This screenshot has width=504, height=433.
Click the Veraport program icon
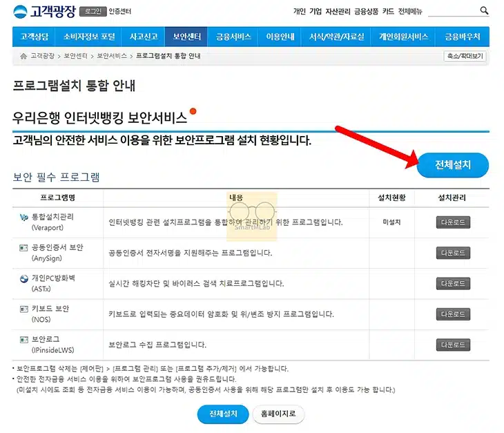coord(24,218)
